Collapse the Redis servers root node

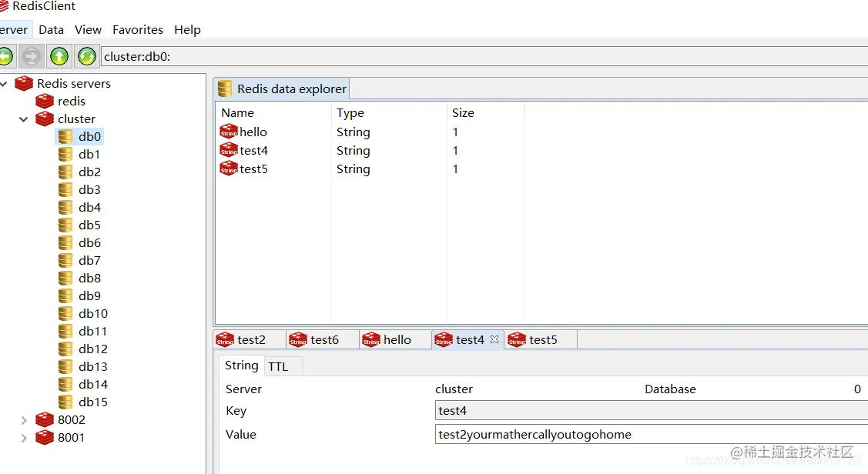coord(4,84)
